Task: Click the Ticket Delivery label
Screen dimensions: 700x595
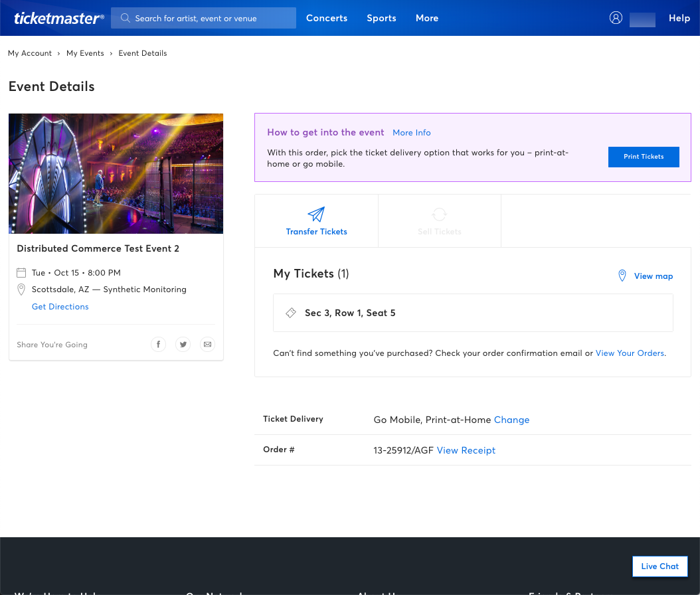Action: tap(293, 419)
